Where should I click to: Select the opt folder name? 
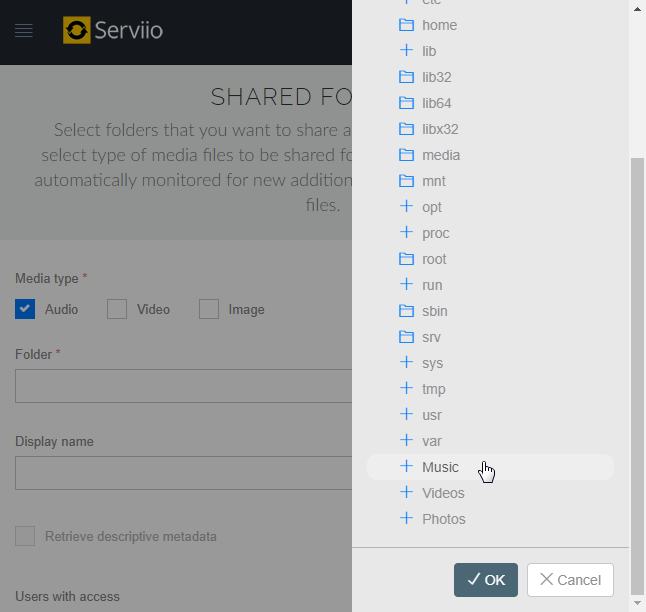point(432,207)
